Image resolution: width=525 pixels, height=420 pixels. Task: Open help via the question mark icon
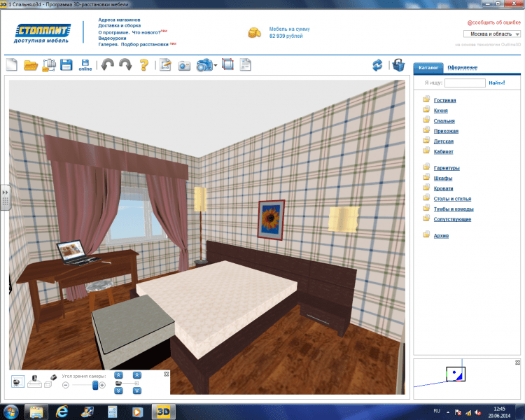tap(143, 65)
